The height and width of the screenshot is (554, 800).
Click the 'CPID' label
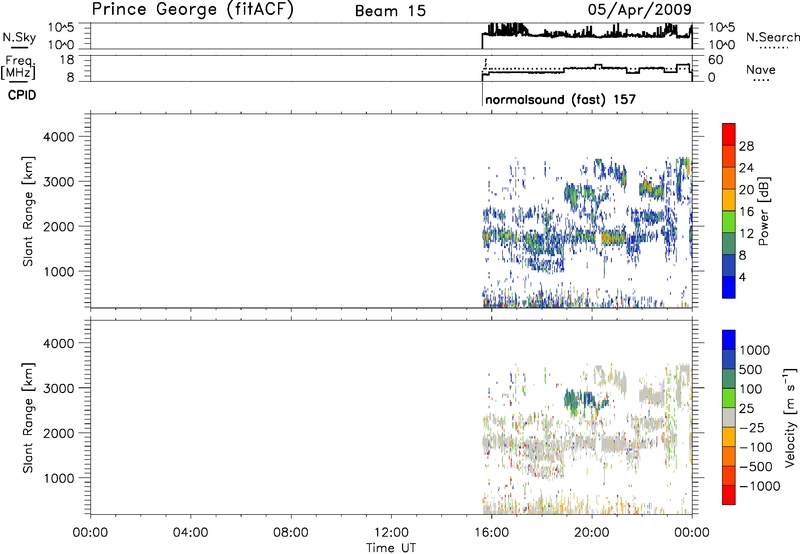[x=22, y=95]
